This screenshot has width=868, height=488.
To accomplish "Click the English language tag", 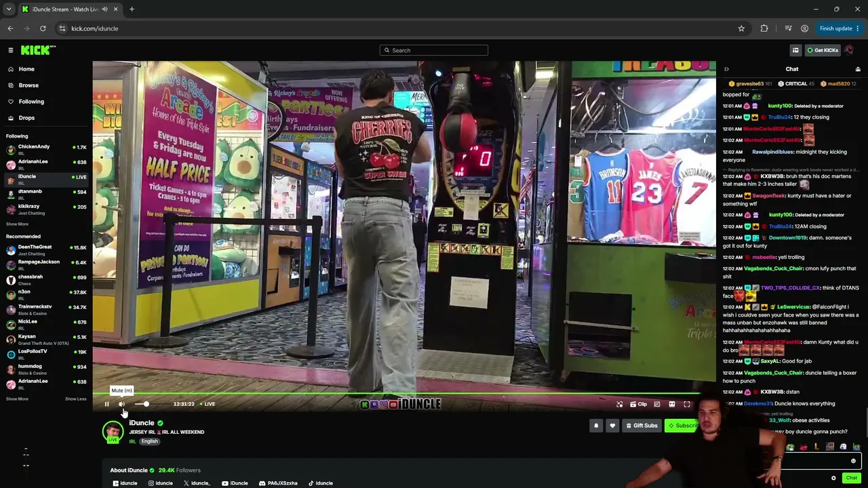I will [x=149, y=441].
